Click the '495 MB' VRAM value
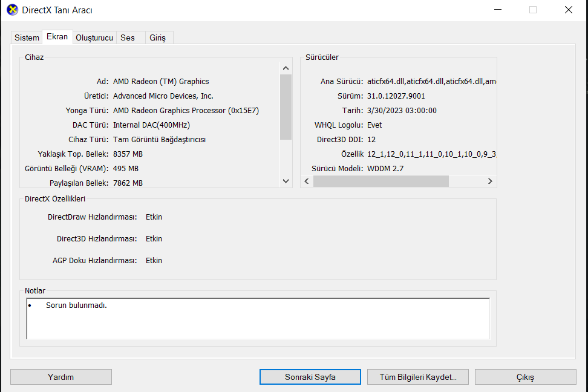This screenshot has height=392, width=588. click(x=126, y=169)
